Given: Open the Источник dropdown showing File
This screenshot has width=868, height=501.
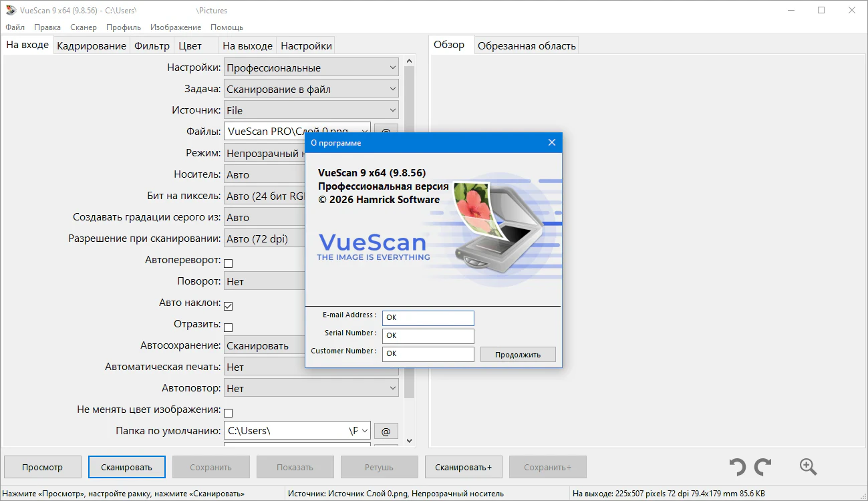Looking at the screenshot, I should click(x=311, y=110).
